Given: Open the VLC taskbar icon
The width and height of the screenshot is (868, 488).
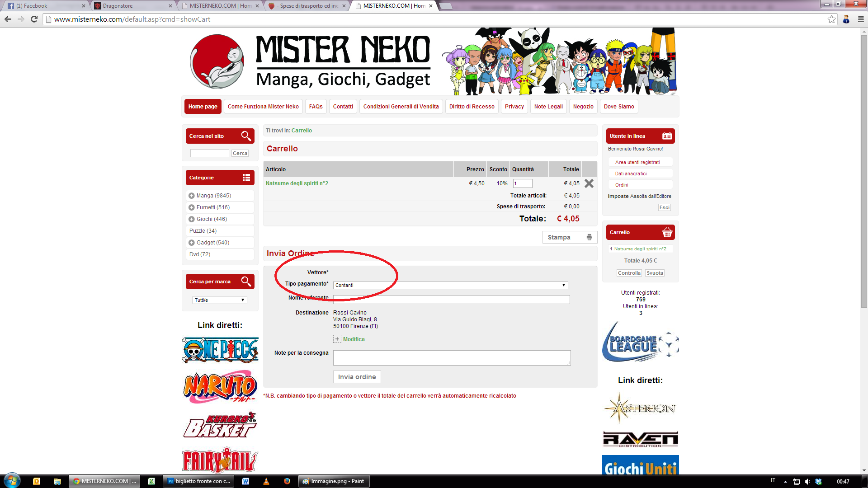Looking at the screenshot, I should (x=266, y=481).
